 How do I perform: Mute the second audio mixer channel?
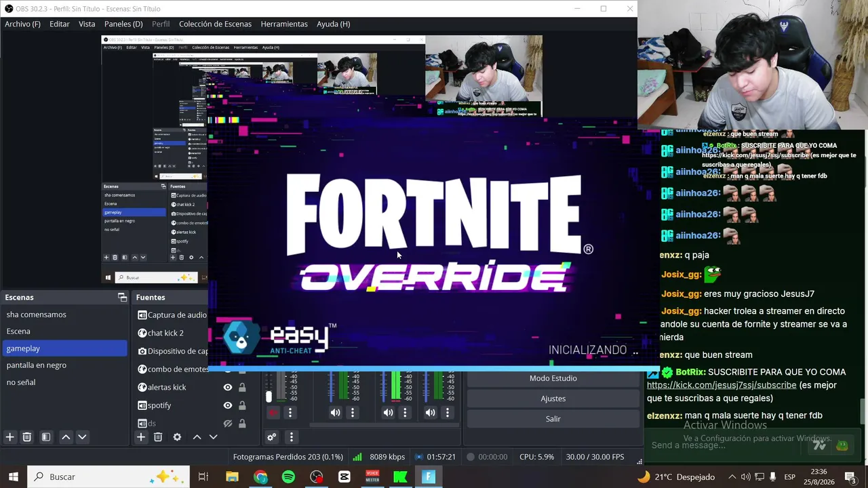point(336,412)
